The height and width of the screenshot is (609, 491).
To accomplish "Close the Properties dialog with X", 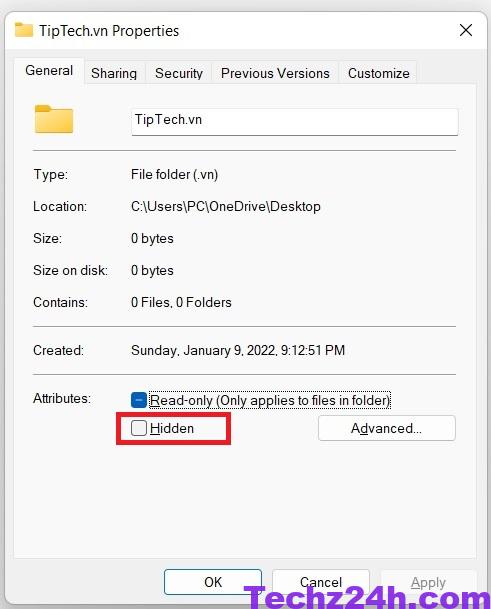I will 466,30.
